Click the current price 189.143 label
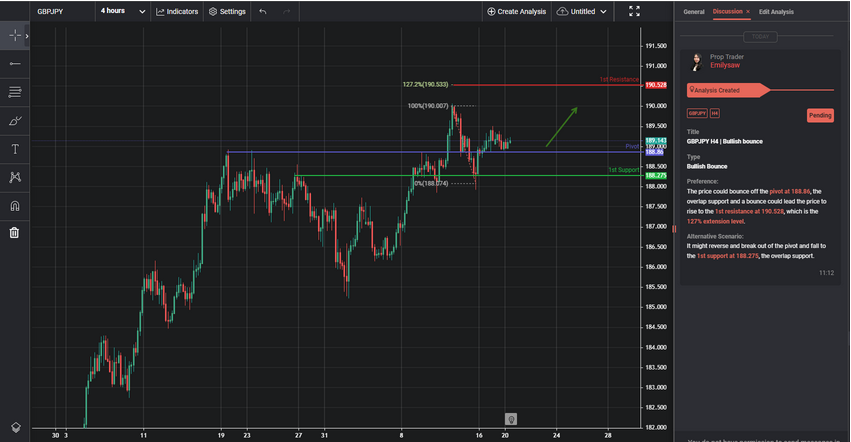This screenshot has height=442, width=851. 656,141
